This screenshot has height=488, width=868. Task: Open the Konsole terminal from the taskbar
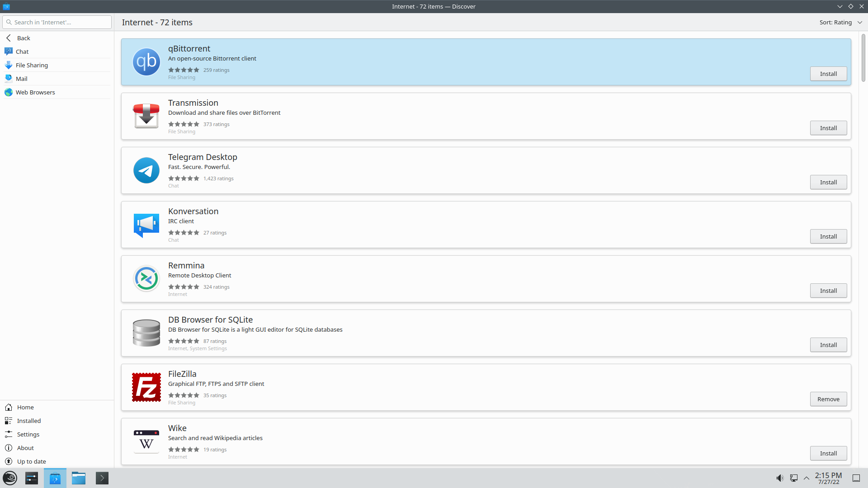pyautogui.click(x=102, y=478)
